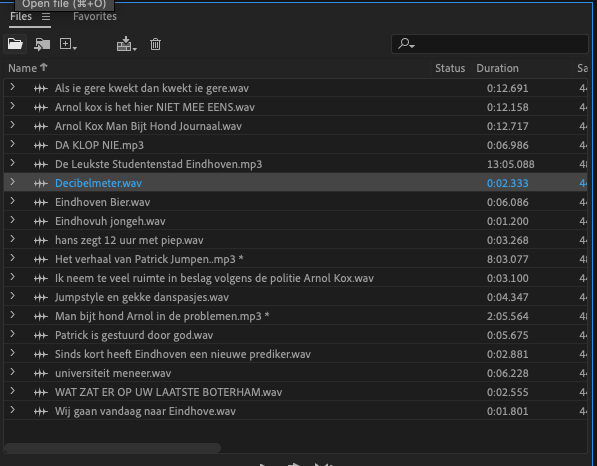The height and width of the screenshot is (466, 597).
Task: Click waveform icon of universiteit meneer.wav
Action: [41, 374]
